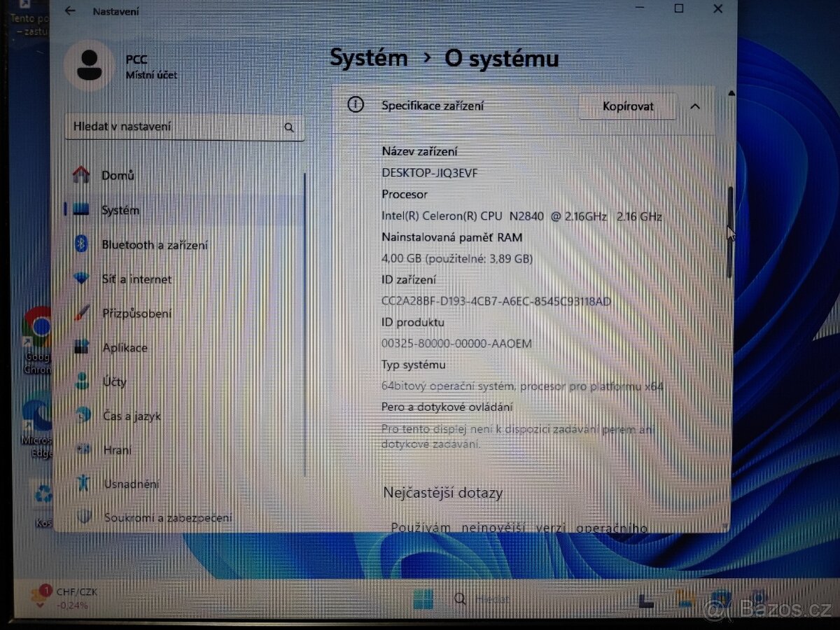Open the PCC account avatar
The image size is (840, 630).
(x=88, y=65)
